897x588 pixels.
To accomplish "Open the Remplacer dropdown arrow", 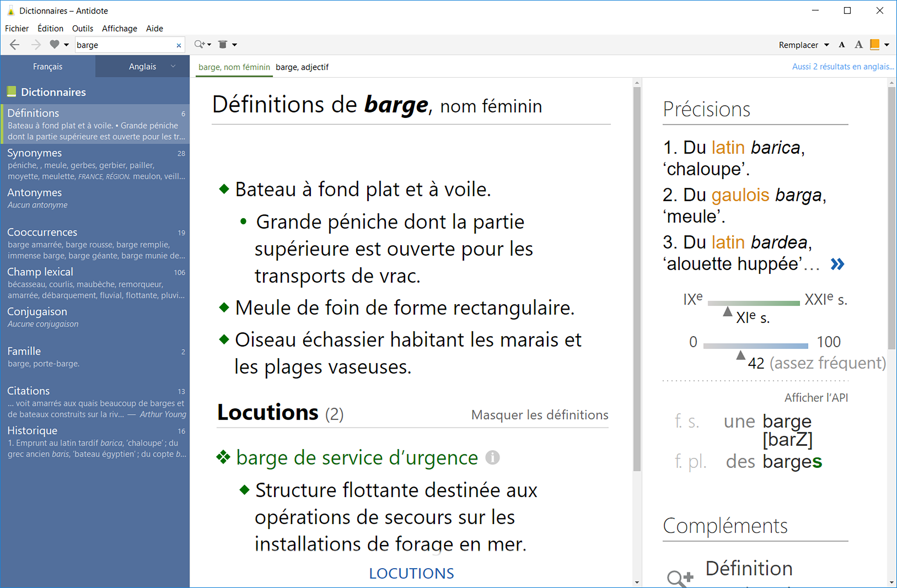I will pyautogui.click(x=826, y=45).
